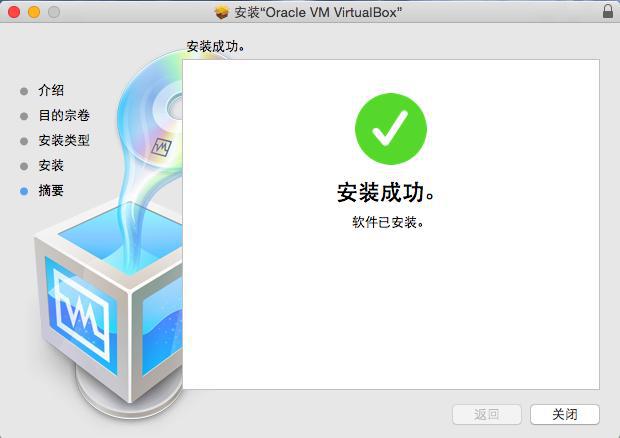Click the blue bullet beside 摘要

click(x=24, y=191)
